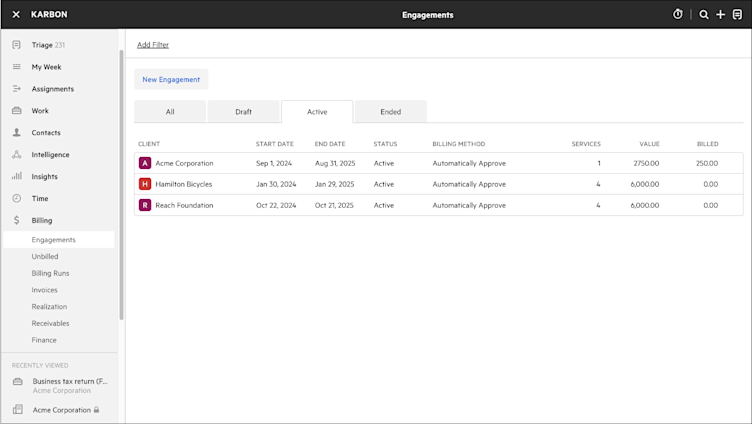Sort by Billing Method column header
This screenshot has width=752, height=424.
459,144
